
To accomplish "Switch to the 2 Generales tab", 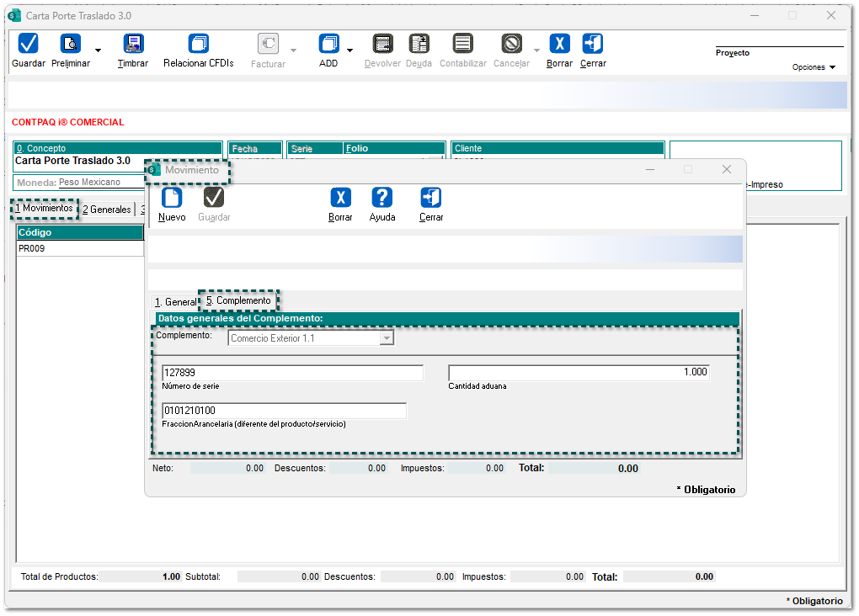I will click(x=106, y=210).
